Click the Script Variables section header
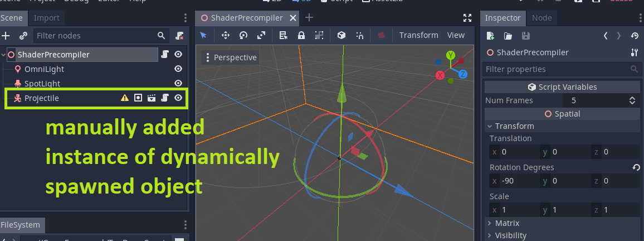This screenshot has height=241, width=644. (x=562, y=87)
